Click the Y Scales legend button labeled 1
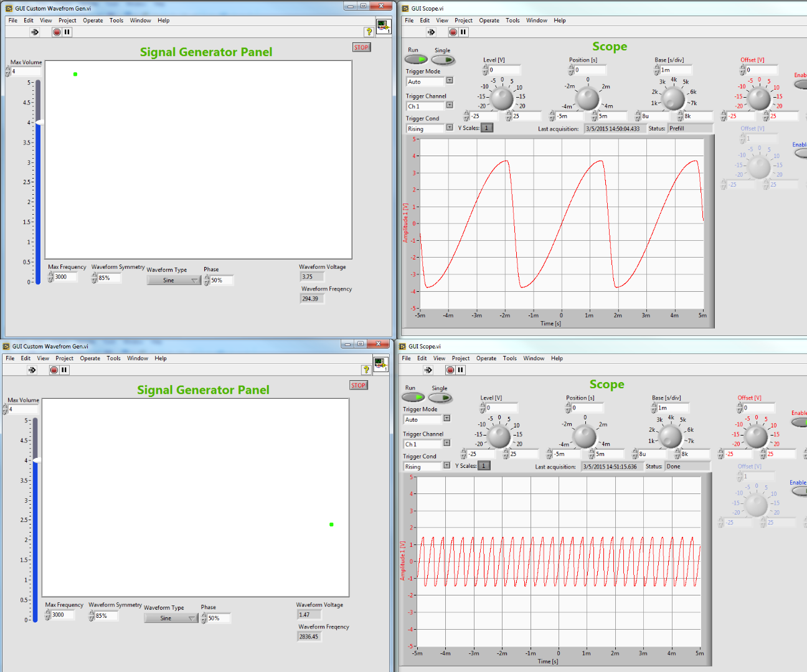 (486, 128)
